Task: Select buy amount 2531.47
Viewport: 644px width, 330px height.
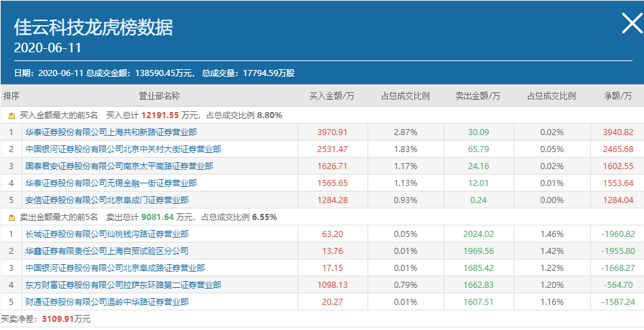Action: click(332, 149)
